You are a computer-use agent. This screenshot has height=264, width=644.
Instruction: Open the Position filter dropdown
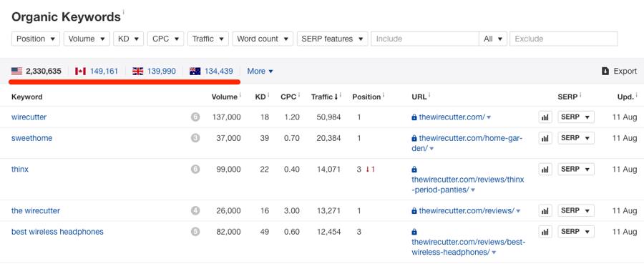(x=36, y=39)
